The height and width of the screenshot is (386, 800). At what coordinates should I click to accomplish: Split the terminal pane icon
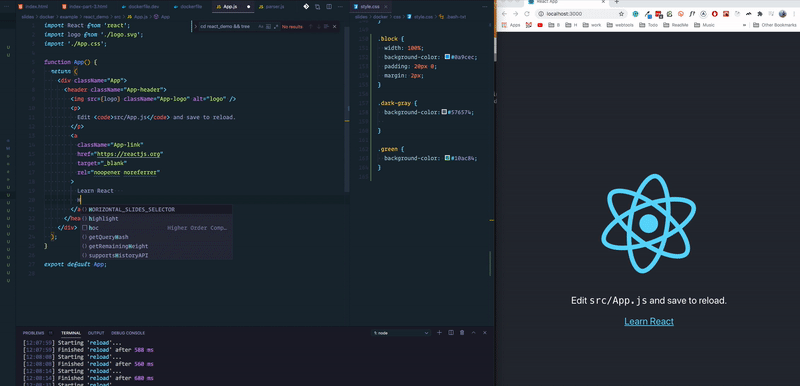point(451,332)
